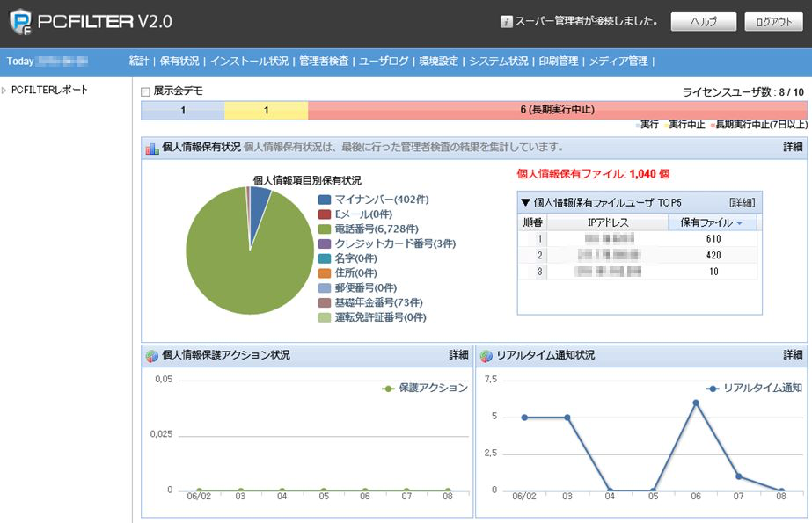Toggle the 展示会デモ checkbox
The image size is (812, 523).
click(x=145, y=91)
